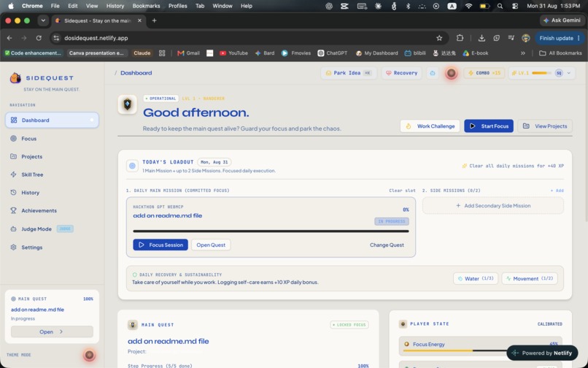The image size is (588, 368).
Task: Click the SQ profile avatar
Action: tap(559, 73)
